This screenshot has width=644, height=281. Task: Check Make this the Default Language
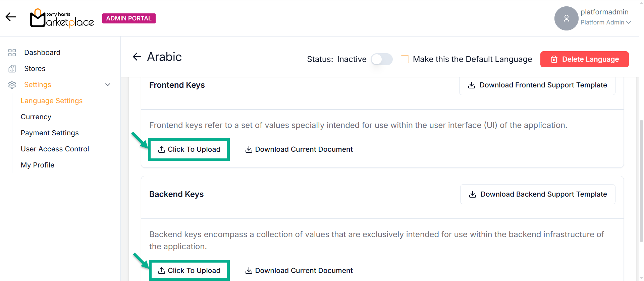tap(405, 59)
